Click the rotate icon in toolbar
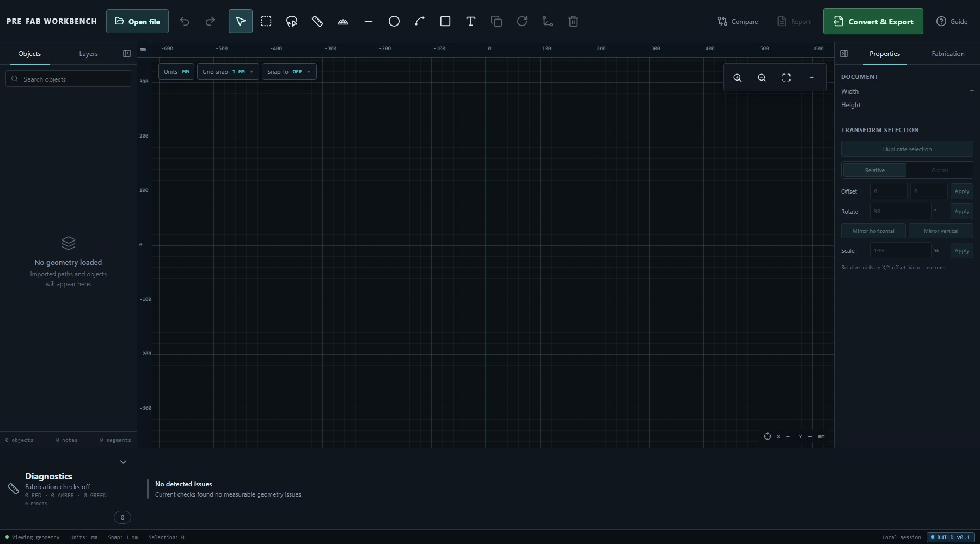Image resolution: width=980 pixels, height=544 pixels. pyautogui.click(x=522, y=21)
